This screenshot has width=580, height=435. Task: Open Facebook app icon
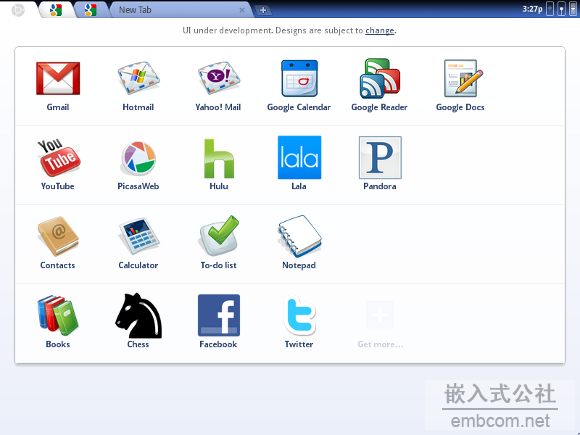pyautogui.click(x=219, y=315)
